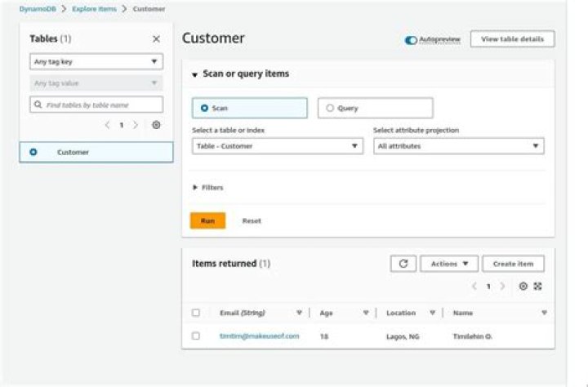The height and width of the screenshot is (387, 588).
Task: Open the Table - Customer dropdown
Action: [278, 146]
